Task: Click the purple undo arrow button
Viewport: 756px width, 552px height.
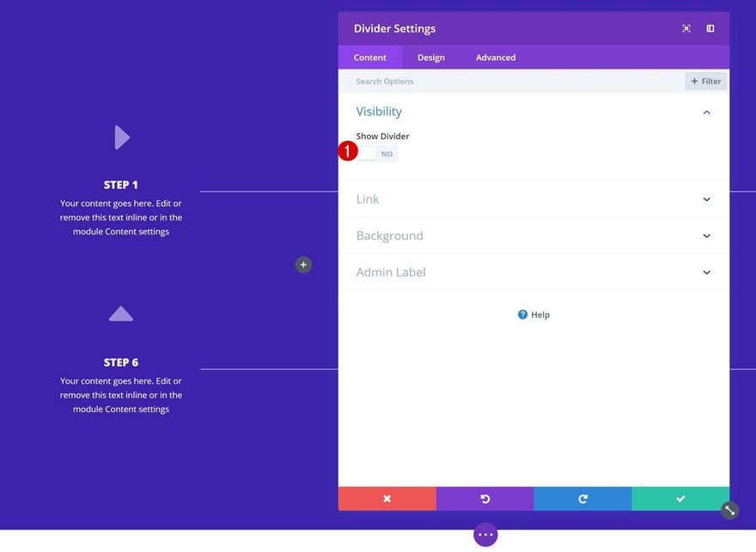Action: 485,499
